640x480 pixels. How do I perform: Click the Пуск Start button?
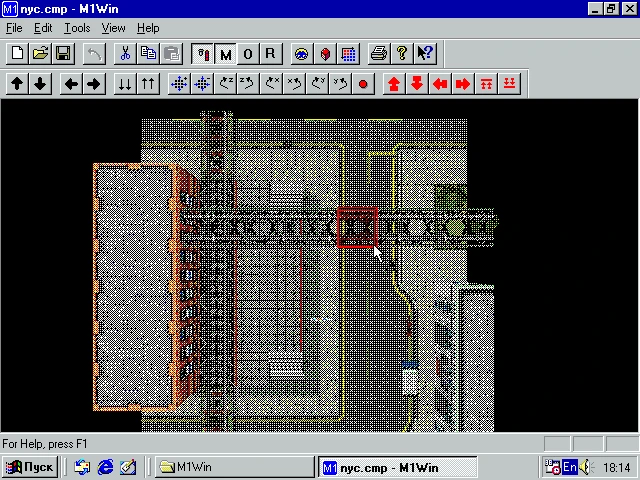click(x=30, y=467)
